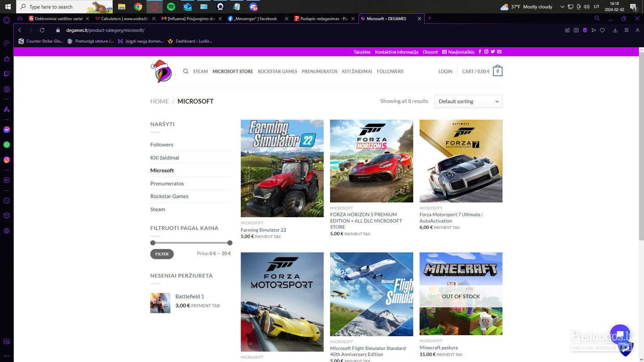Show hidden system tray icons chevron
This screenshot has width=644, height=362.
click(562, 7)
